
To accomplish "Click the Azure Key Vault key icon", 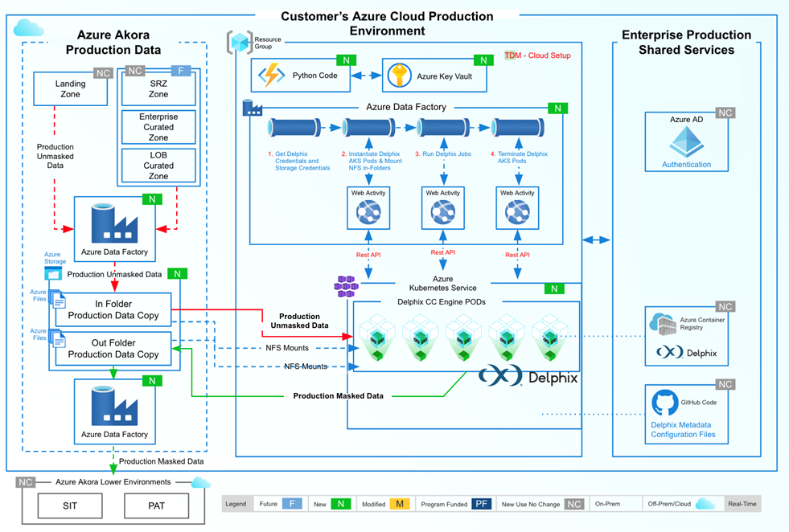I will tap(399, 76).
